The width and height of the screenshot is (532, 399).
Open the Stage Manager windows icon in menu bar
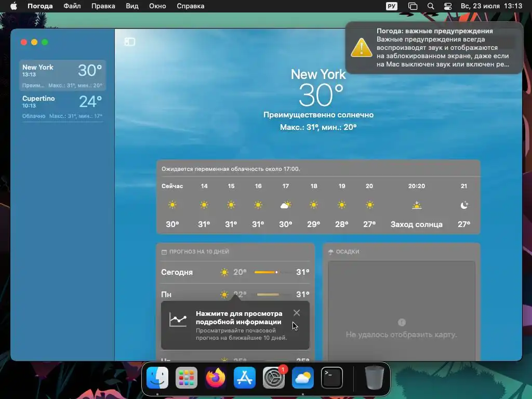tap(413, 6)
